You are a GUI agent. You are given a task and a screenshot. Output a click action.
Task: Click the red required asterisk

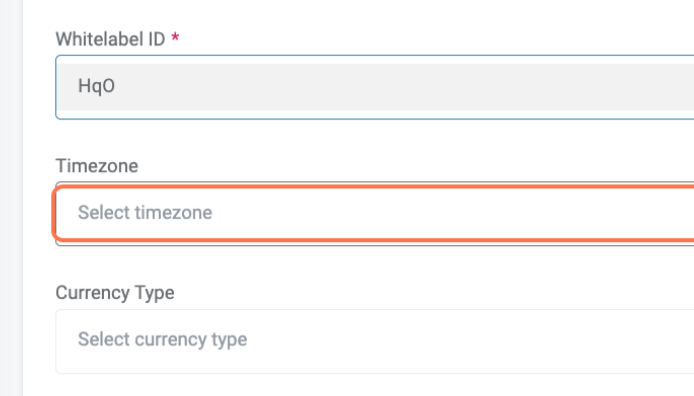(x=175, y=37)
